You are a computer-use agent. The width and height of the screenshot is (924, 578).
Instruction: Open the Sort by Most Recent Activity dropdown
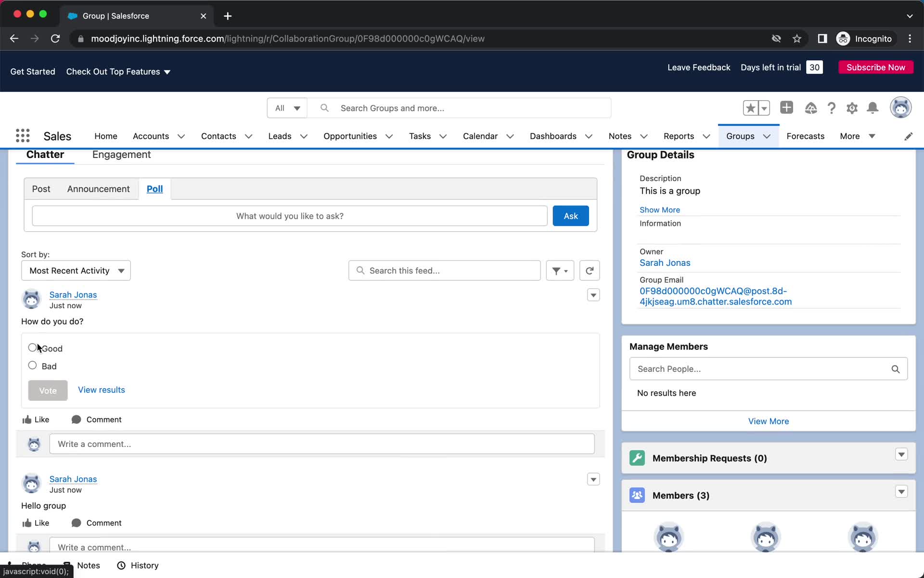[x=76, y=271]
